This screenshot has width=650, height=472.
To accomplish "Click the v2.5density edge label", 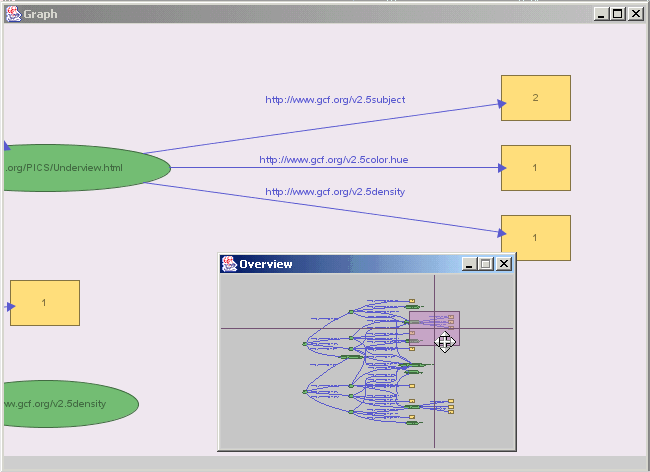I will click(335, 191).
